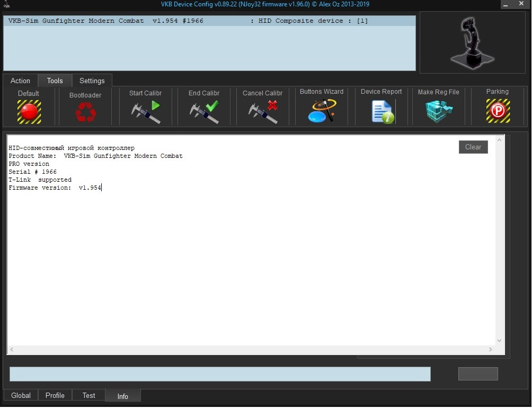
Task: Select the Tools tab
Action: [55, 81]
